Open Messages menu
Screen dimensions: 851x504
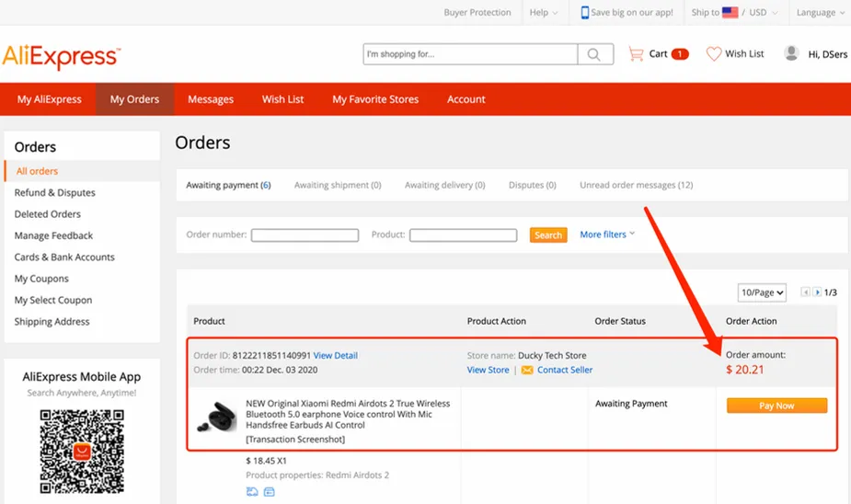pyautogui.click(x=211, y=99)
